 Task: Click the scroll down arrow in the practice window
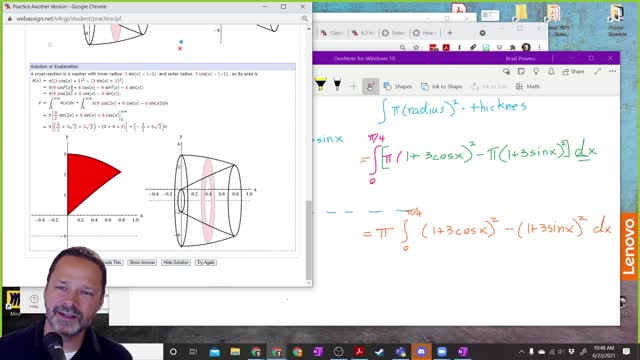click(309, 283)
